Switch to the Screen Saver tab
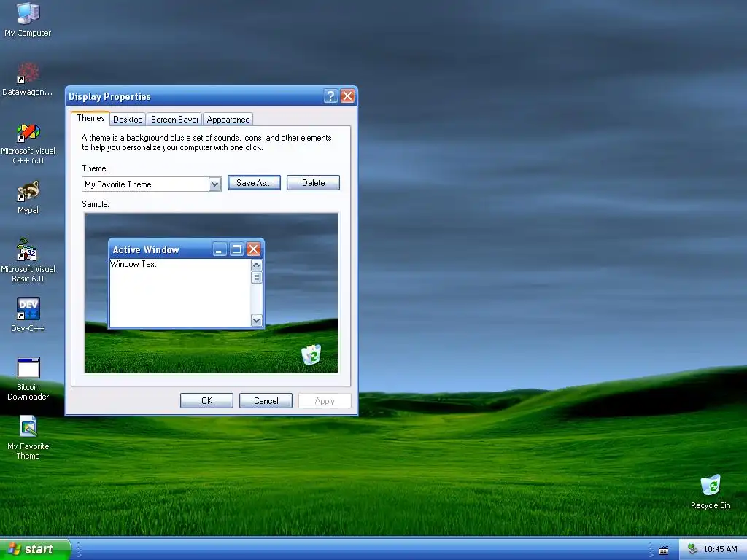The image size is (747, 560). pos(174,120)
